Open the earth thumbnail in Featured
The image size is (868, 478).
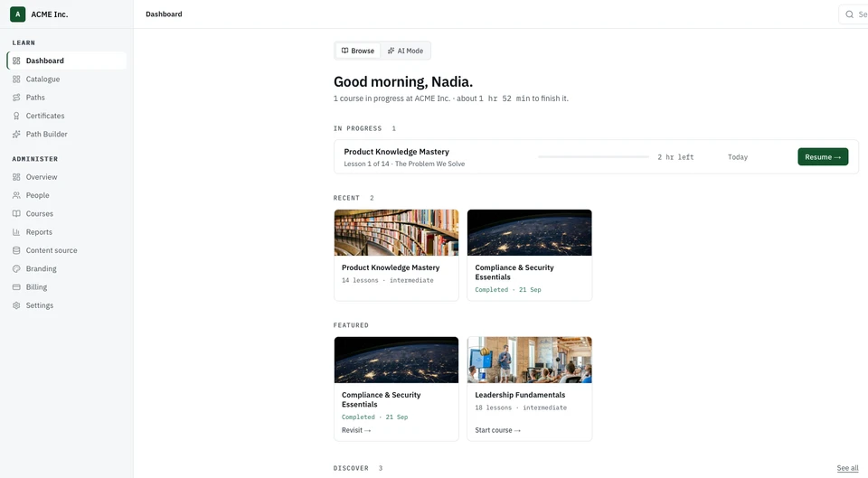396,360
